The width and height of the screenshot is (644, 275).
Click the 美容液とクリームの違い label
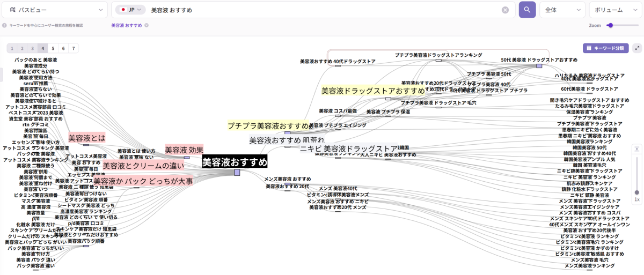pos(143,166)
